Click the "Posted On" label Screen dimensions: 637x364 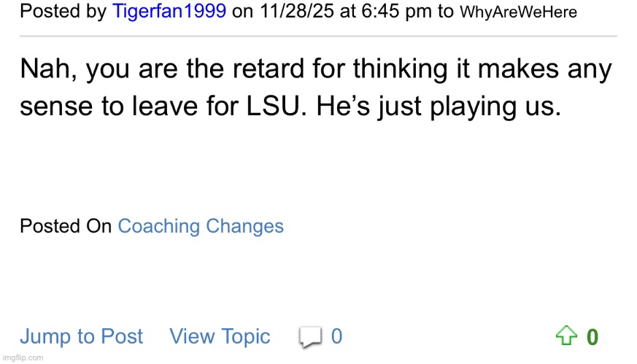66,226
